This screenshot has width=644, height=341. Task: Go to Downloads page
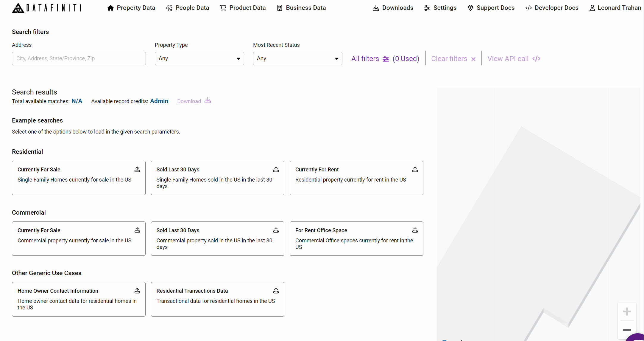(x=393, y=8)
